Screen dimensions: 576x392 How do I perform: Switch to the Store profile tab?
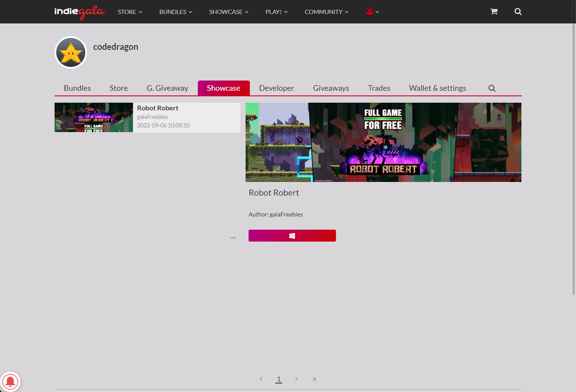(119, 88)
